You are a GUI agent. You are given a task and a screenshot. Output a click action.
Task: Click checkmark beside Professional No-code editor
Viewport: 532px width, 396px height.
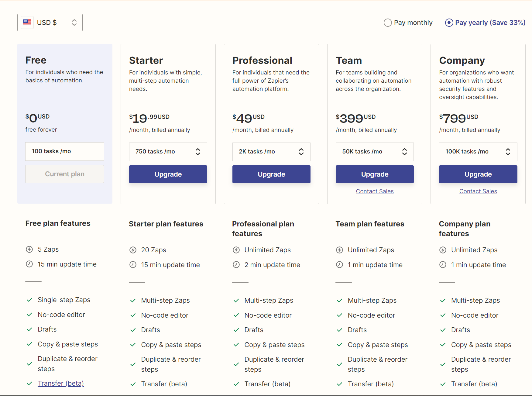click(x=236, y=315)
